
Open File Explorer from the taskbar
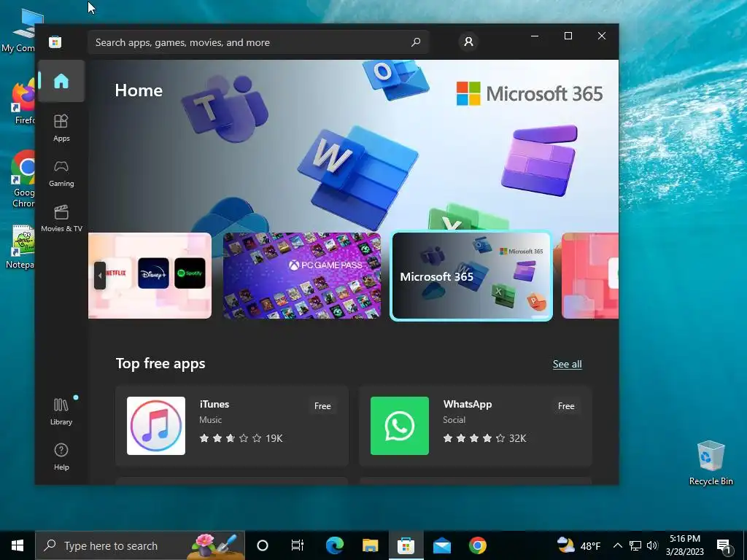coord(370,545)
